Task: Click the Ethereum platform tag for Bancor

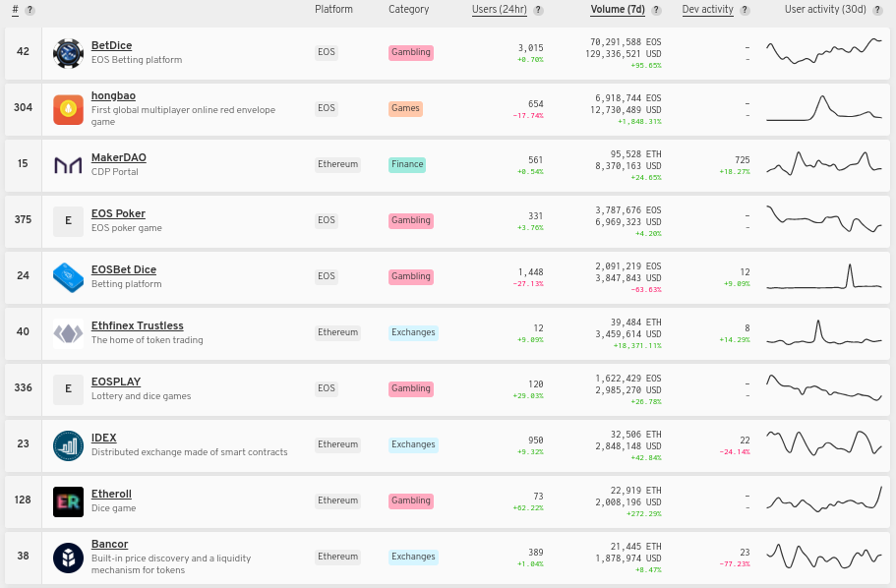Action: [x=337, y=557]
